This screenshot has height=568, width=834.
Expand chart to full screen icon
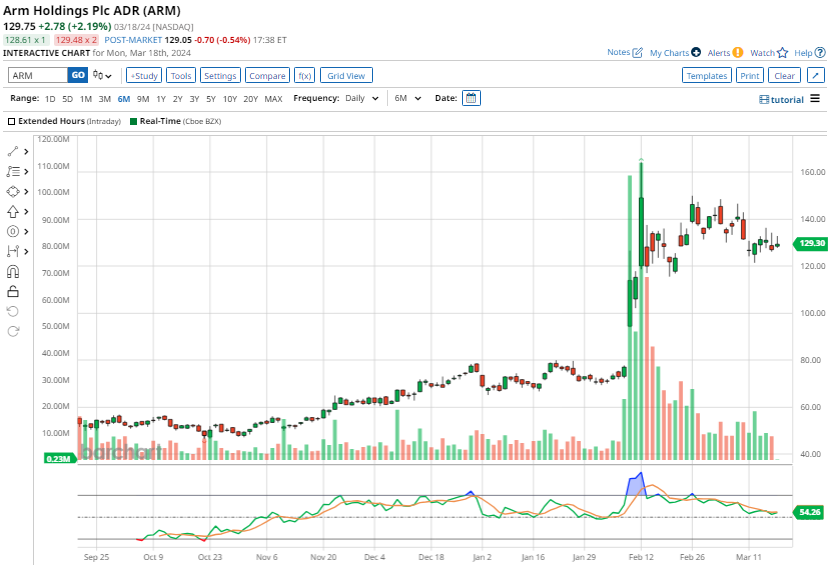pyautogui.click(x=815, y=76)
